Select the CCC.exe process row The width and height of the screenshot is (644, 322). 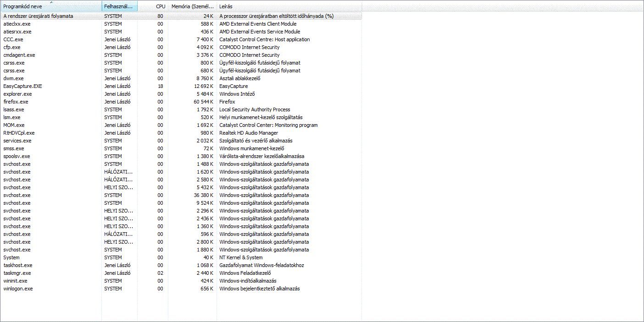(181, 39)
